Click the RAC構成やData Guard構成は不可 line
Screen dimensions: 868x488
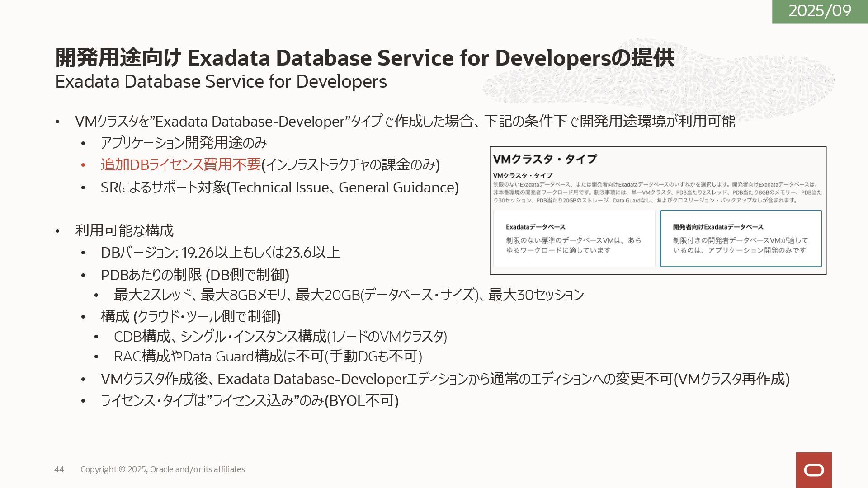pos(268,357)
